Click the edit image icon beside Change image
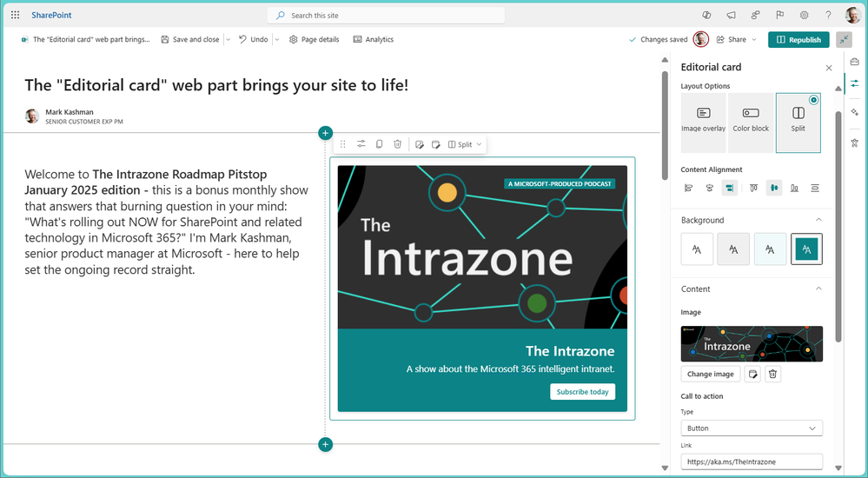 752,374
